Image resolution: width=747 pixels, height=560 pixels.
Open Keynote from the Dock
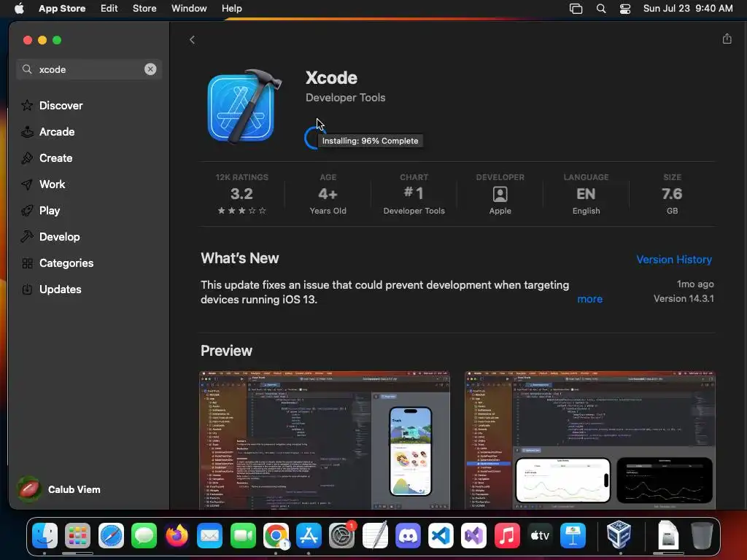[573, 535]
